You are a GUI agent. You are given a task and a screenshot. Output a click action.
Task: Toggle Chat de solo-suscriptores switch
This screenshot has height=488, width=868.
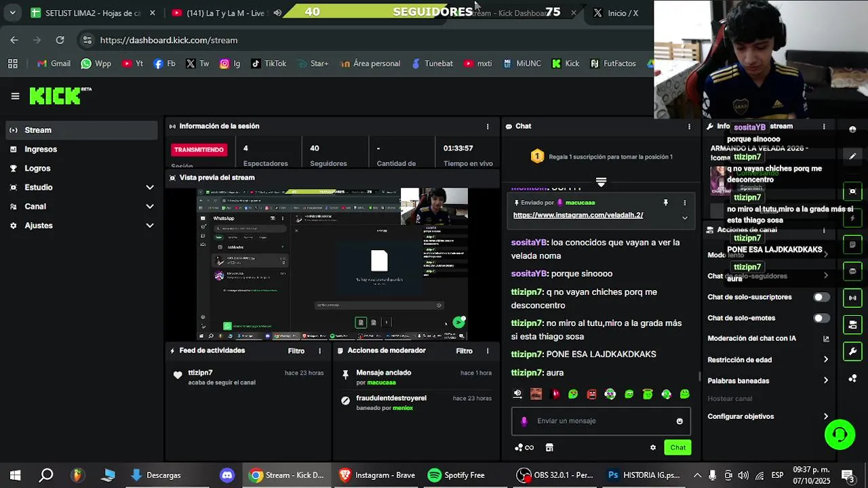click(x=821, y=298)
